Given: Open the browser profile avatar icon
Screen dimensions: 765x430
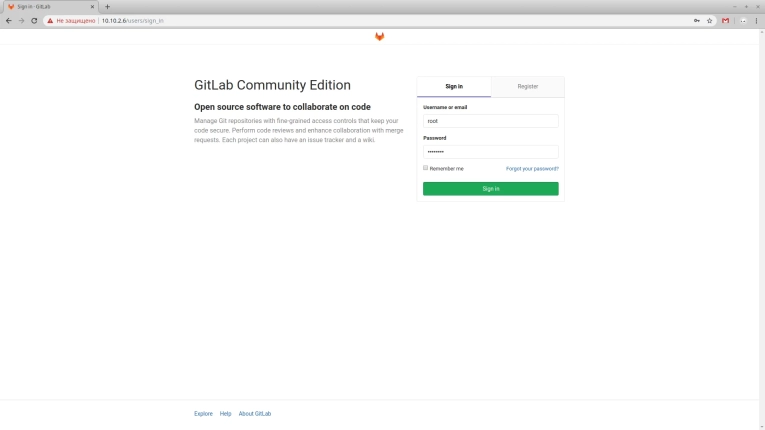Looking at the screenshot, I should click(x=742, y=20).
